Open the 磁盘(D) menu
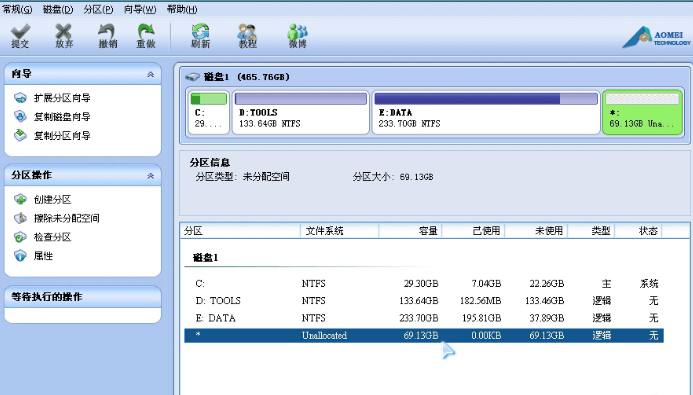 point(58,9)
